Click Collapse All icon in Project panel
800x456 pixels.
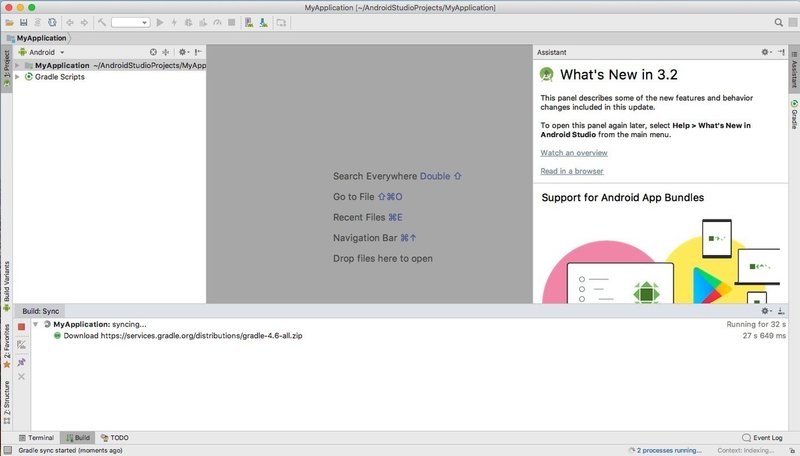tap(166, 52)
